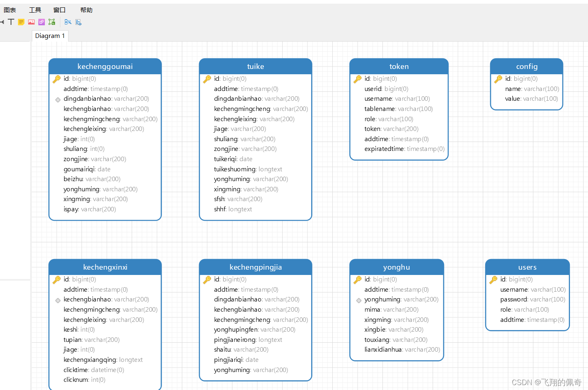
Task: Open the 帮助 menu
Action: 86,10
